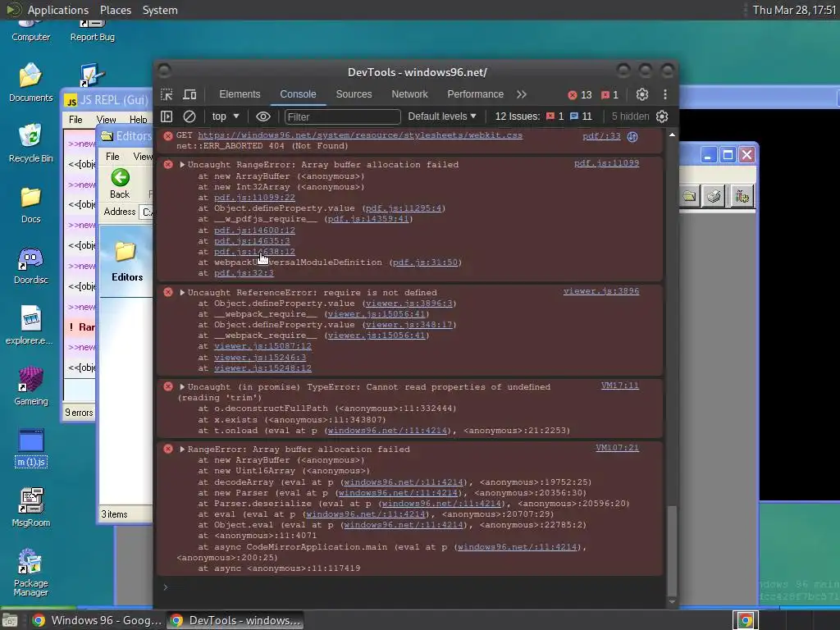Launch the MsgRoom desktop shortcut
The width and height of the screenshot is (840, 630).
(x=30, y=507)
